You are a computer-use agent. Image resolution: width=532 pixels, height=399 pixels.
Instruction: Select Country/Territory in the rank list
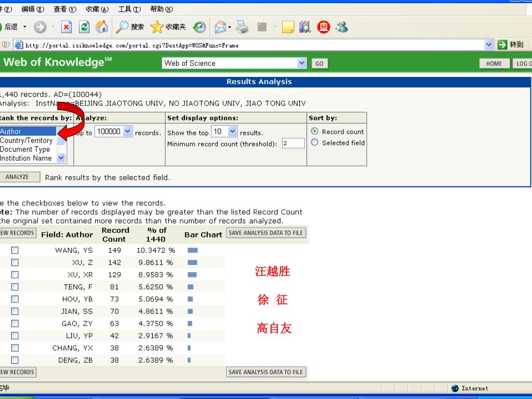(x=28, y=140)
